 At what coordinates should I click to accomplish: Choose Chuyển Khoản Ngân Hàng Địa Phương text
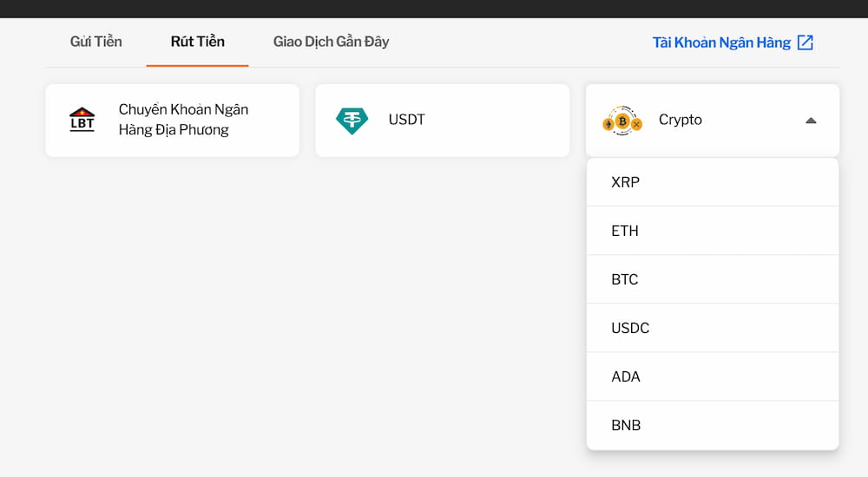point(183,120)
